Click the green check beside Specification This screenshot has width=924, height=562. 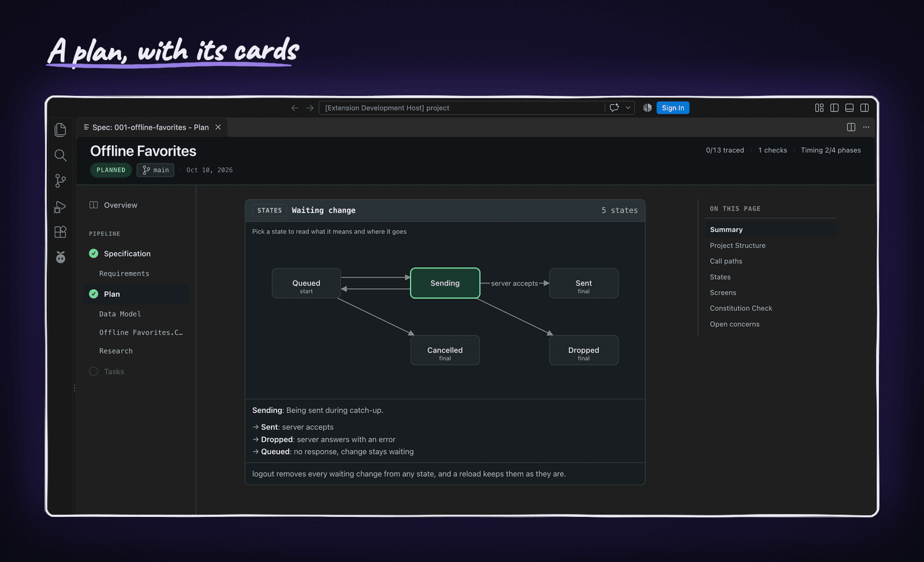coord(94,254)
